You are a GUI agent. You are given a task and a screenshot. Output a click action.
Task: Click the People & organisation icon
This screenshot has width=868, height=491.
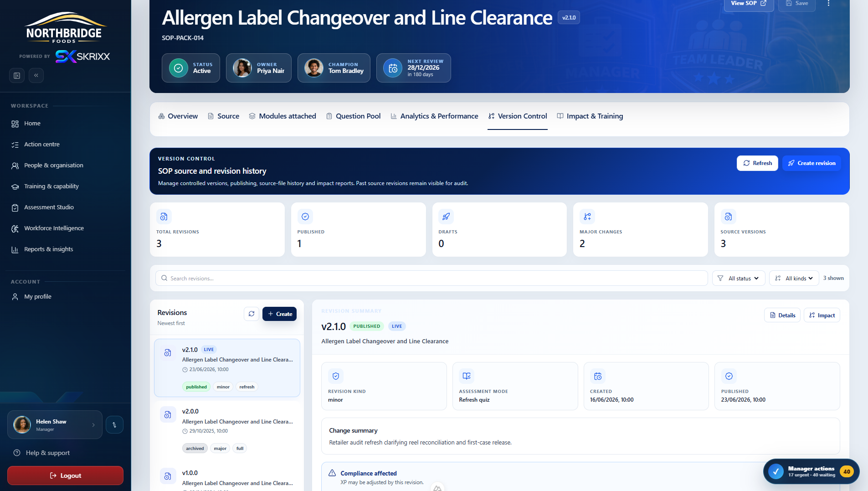click(x=15, y=166)
